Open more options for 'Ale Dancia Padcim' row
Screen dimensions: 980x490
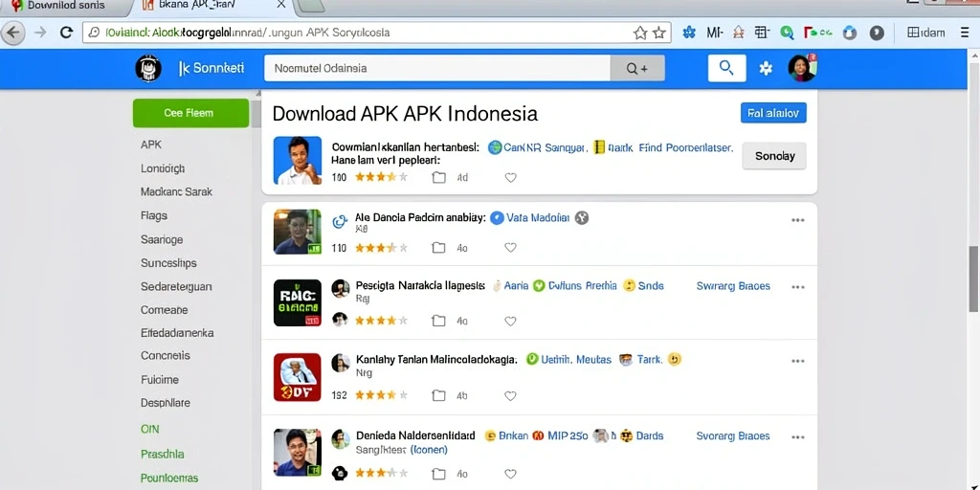(797, 220)
